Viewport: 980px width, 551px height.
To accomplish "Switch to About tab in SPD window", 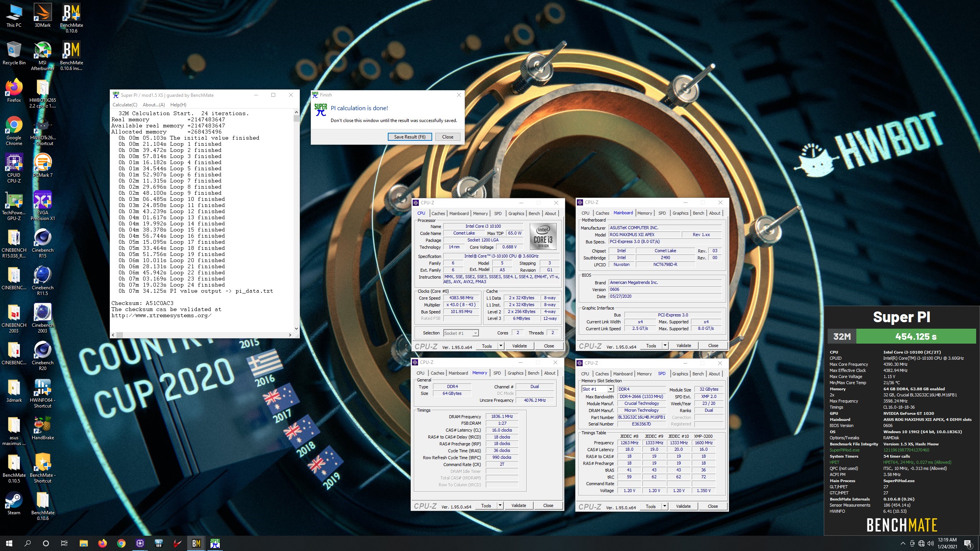I will (x=714, y=374).
